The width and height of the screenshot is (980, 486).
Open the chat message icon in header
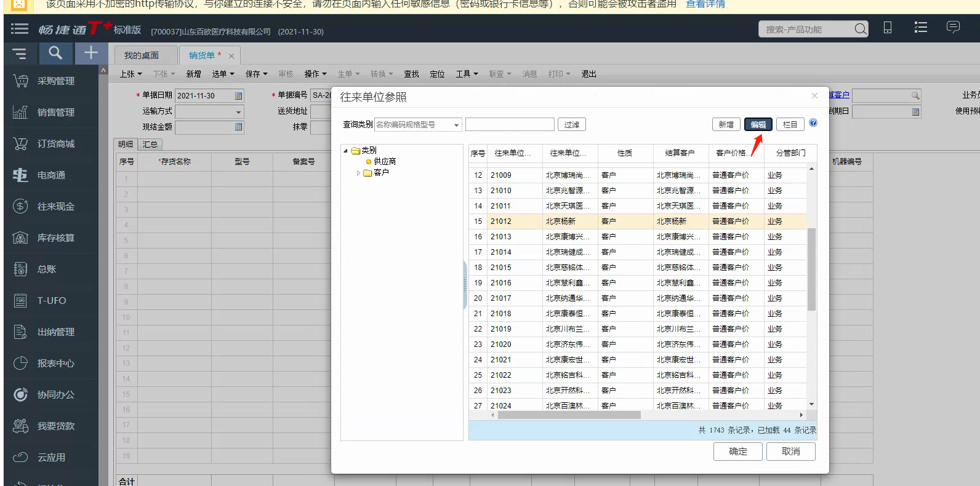click(x=953, y=28)
